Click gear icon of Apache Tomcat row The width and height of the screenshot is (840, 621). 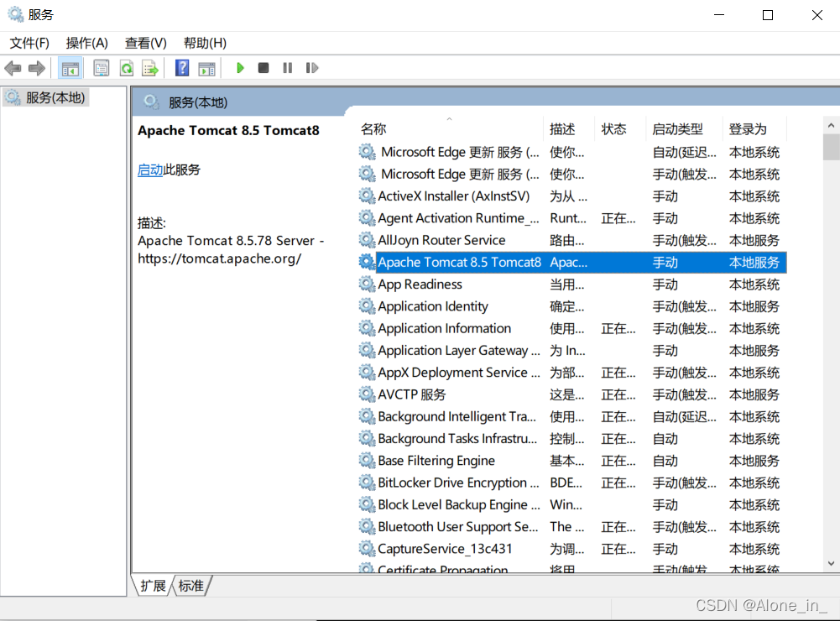tap(367, 262)
